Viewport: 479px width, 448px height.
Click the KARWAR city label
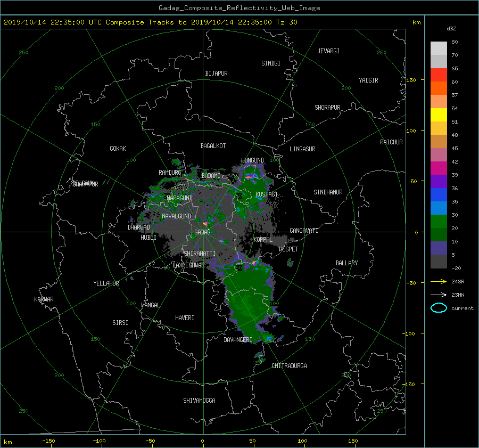coord(44,299)
